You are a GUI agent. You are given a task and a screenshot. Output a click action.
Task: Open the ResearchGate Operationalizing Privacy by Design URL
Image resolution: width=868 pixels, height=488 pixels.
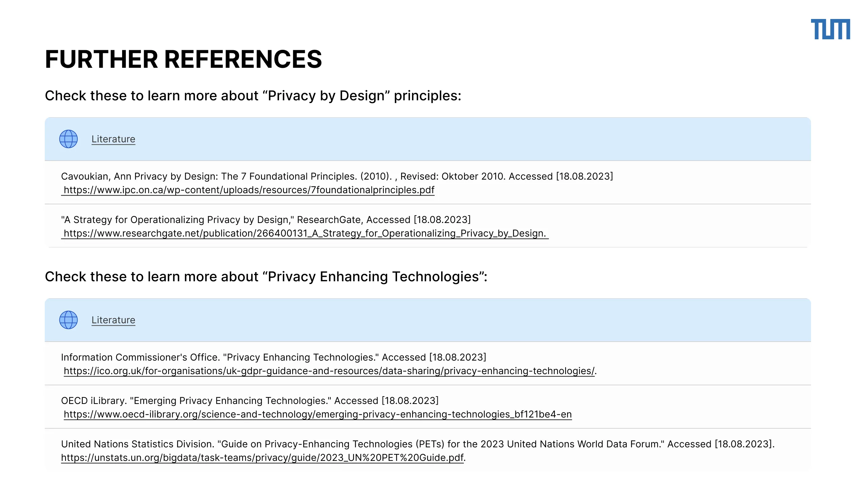[305, 233]
